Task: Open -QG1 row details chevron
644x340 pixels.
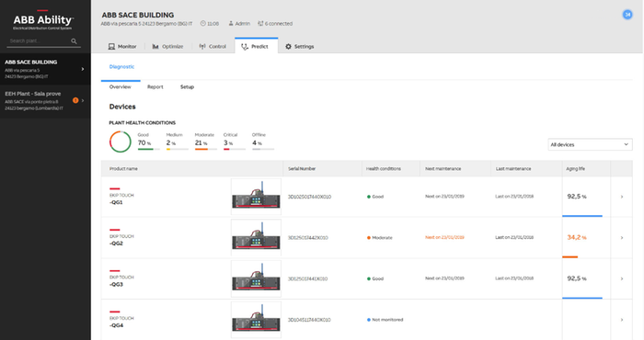Action: pyautogui.click(x=622, y=197)
